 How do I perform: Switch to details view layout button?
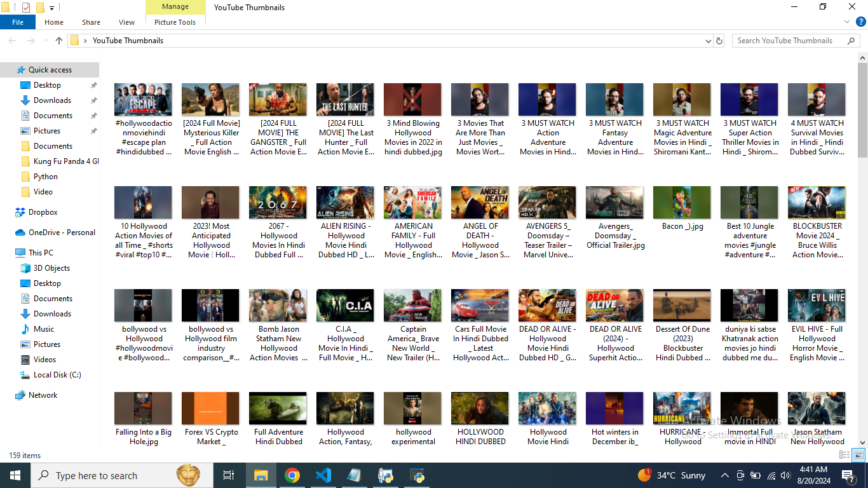[844, 455]
